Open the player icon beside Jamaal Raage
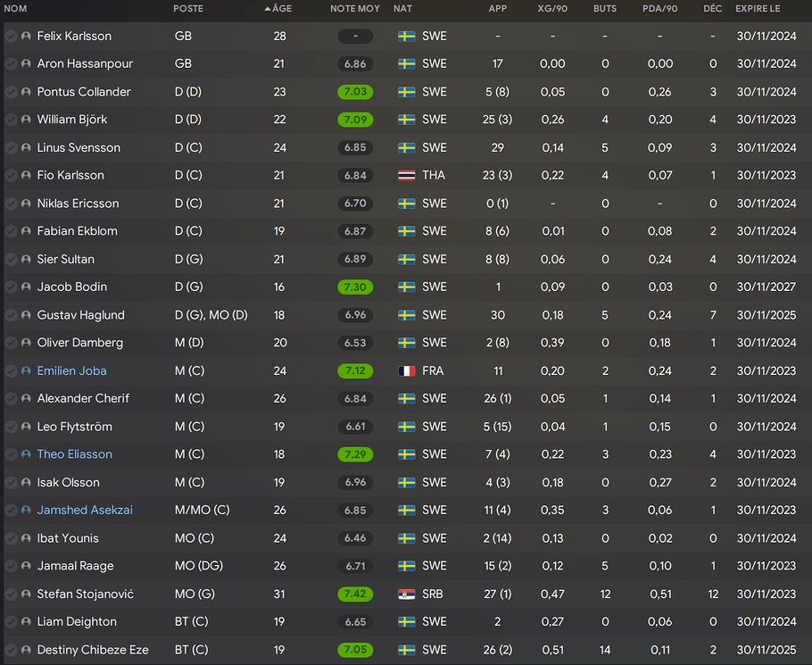The height and width of the screenshot is (665, 812). [x=26, y=566]
